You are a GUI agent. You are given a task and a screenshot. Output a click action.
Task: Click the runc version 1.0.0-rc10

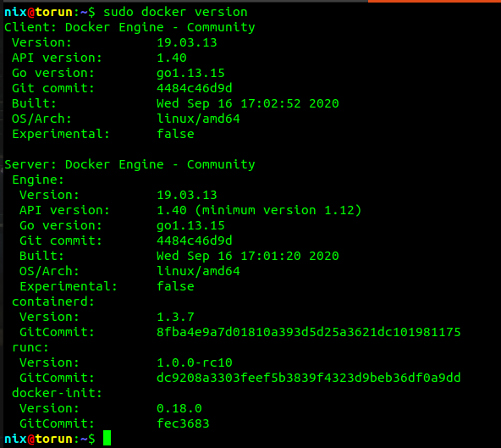pos(195,362)
